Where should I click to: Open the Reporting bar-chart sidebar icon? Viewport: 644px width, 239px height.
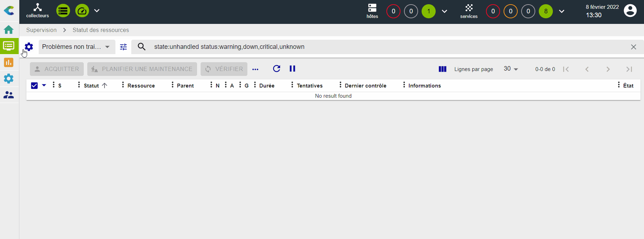point(9,63)
